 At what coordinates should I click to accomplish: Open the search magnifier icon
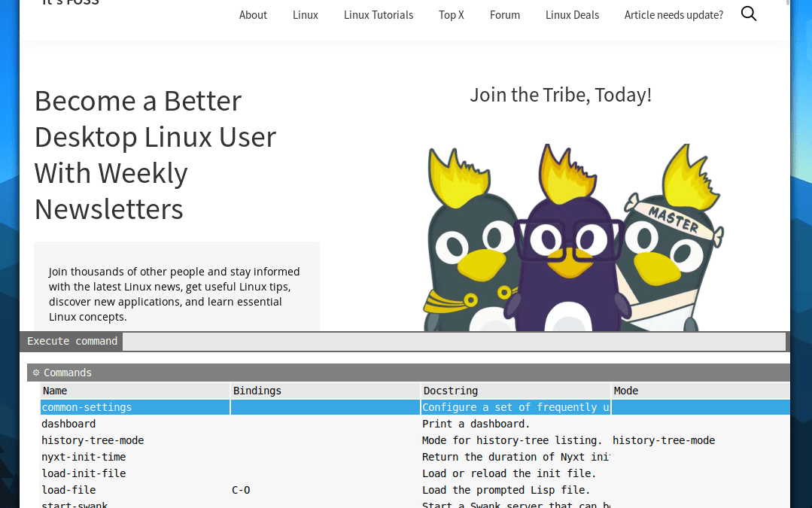point(748,14)
